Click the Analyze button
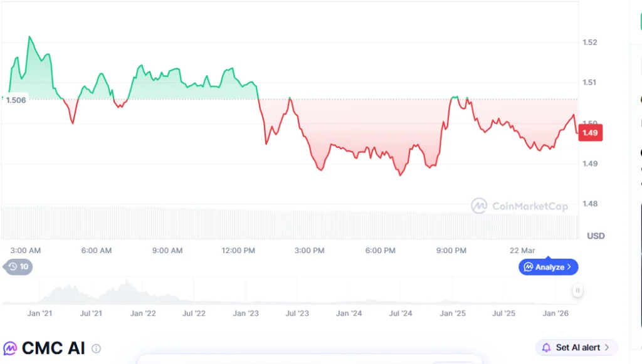Image resolution: width=642 pixels, height=364 pixels. tap(549, 267)
